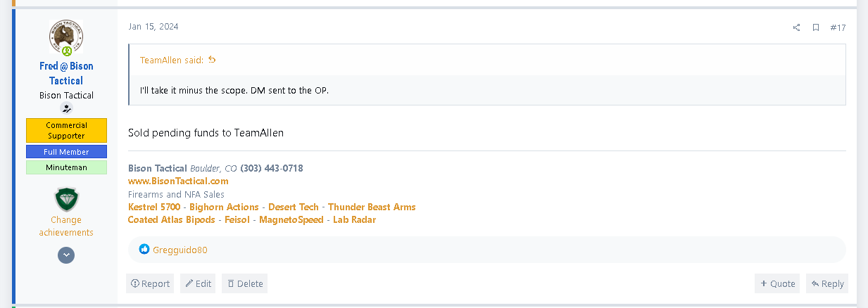Viewport: 868px width, 308px height.
Task: Open the www.BisonTactical.com website link
Action: coord(178,181)
